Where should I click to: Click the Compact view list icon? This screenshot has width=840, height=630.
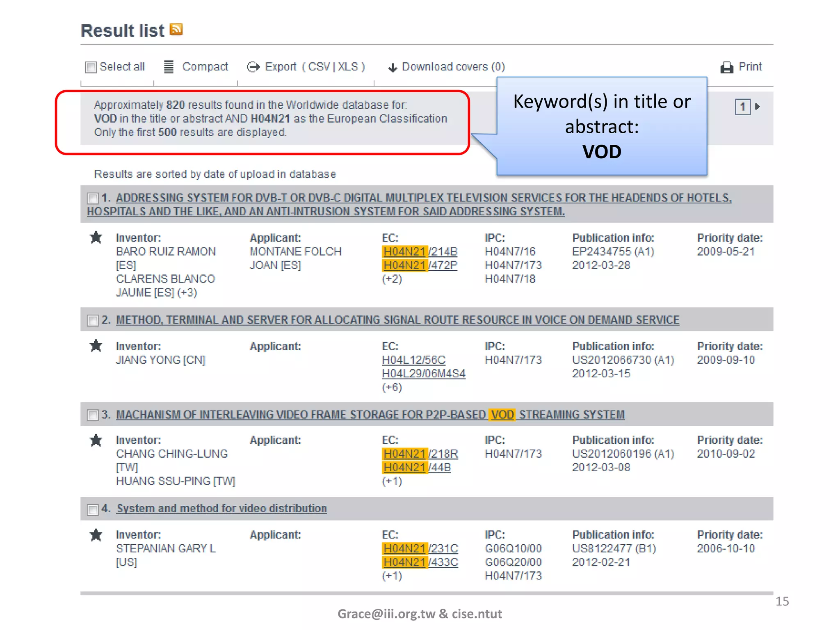tap(169, 67)
